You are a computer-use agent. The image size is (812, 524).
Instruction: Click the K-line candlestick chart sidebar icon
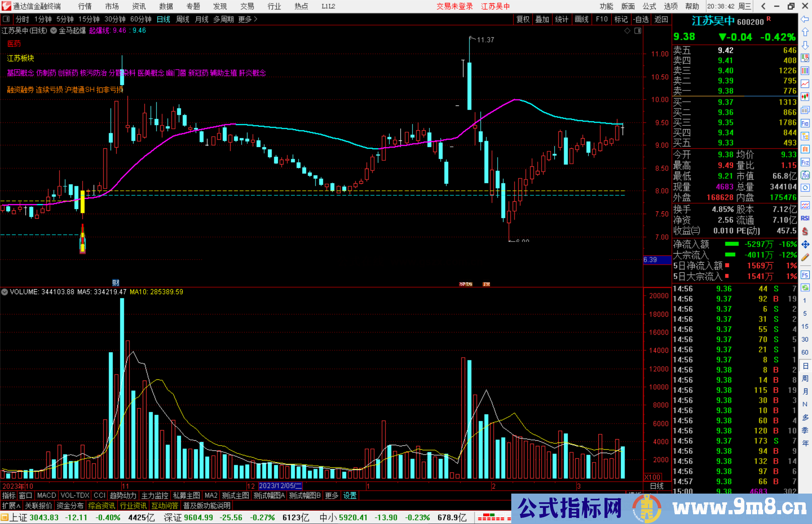pyautogui.click(x=805, y=97)
